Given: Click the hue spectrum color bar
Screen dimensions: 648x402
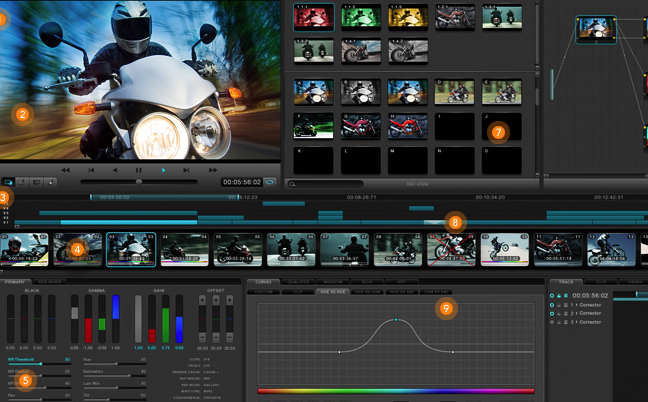Looking at the screenshot, I should pos(395,390).
